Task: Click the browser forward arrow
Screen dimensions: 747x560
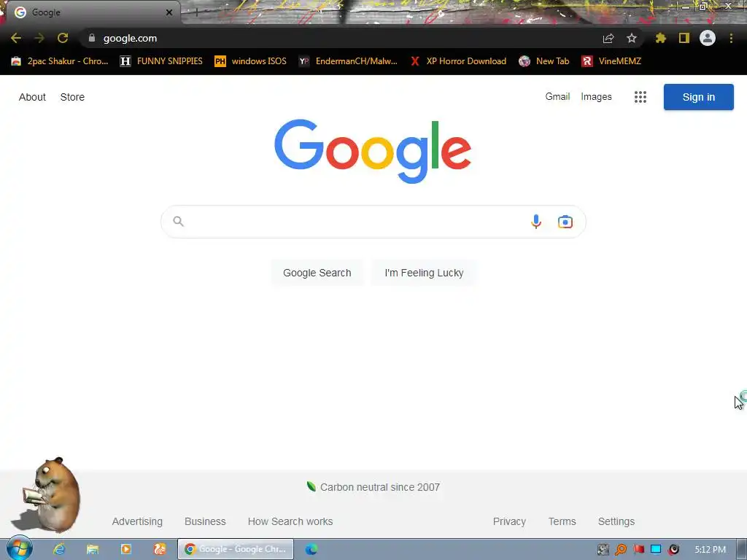Action: 39,38
